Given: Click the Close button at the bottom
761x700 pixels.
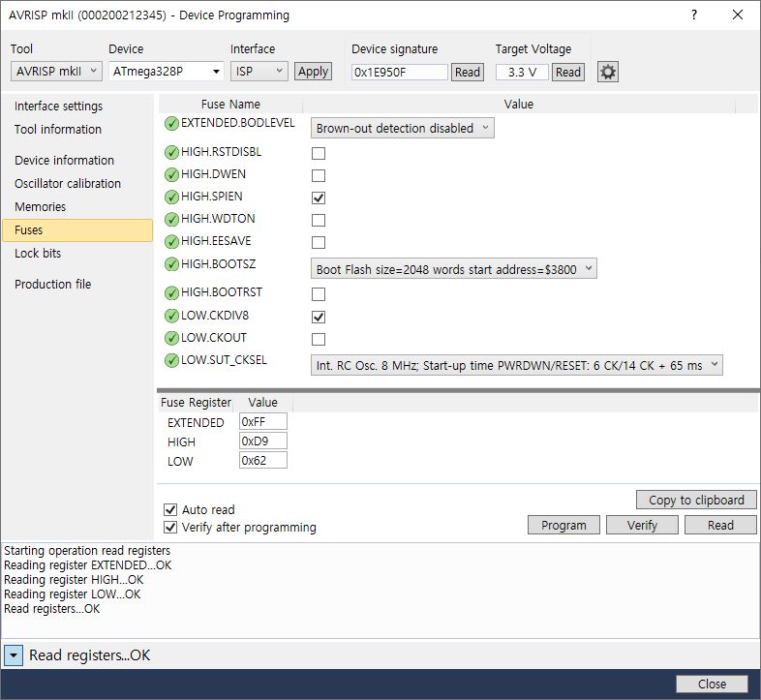Looking at the screenshot, I should (x=712, y=685).
